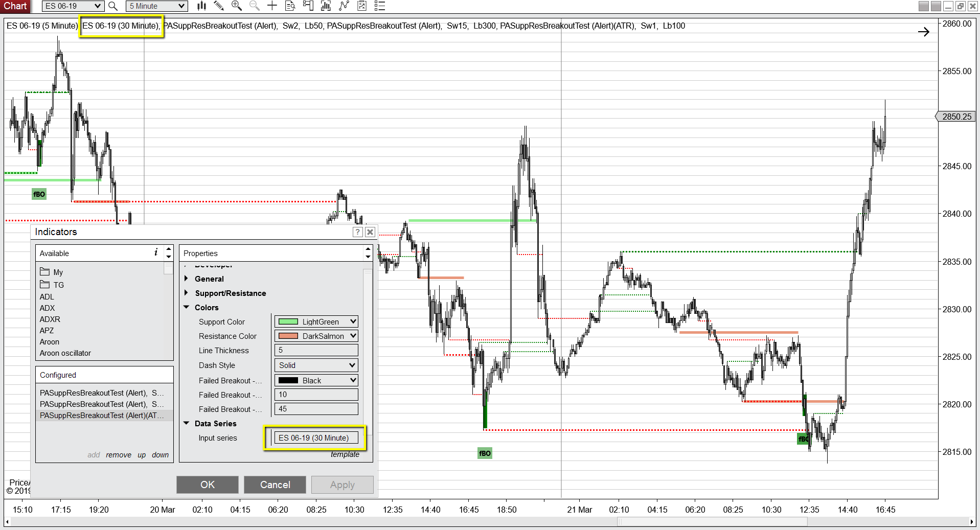Click Cancel in the Indicators dialog
Viewport: 980px width, 530px height.
click(x=275, y=485)
